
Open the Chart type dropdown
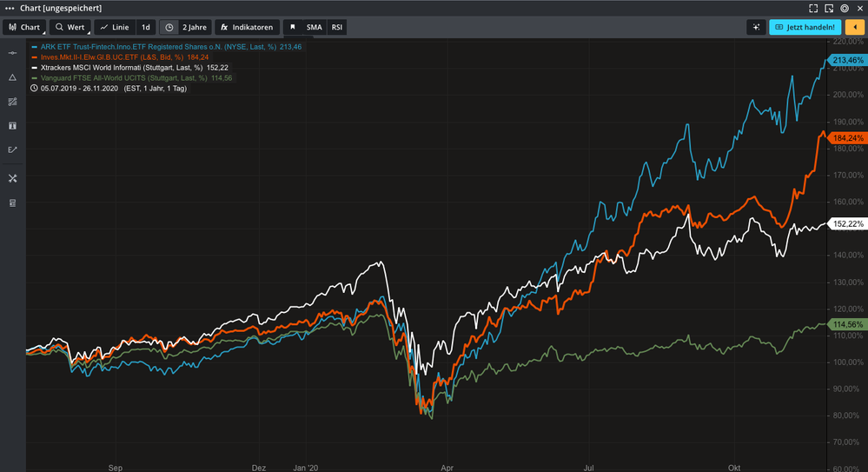point(24,27)
